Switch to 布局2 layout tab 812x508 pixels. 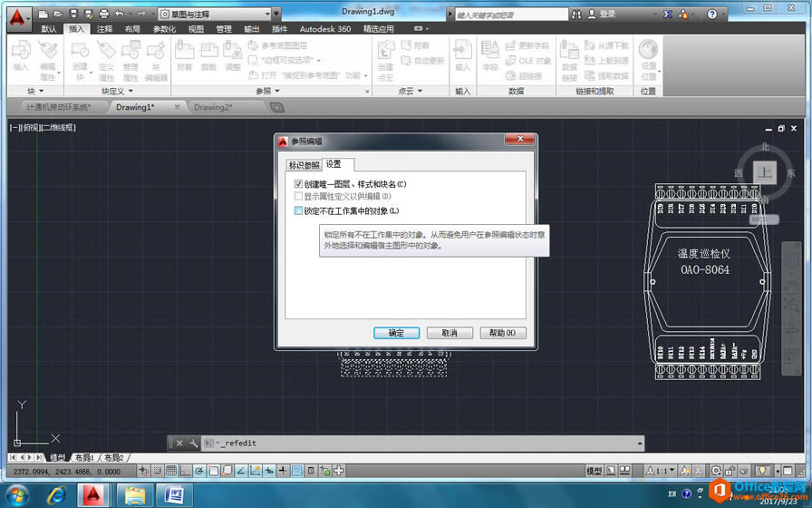[114, 458]
